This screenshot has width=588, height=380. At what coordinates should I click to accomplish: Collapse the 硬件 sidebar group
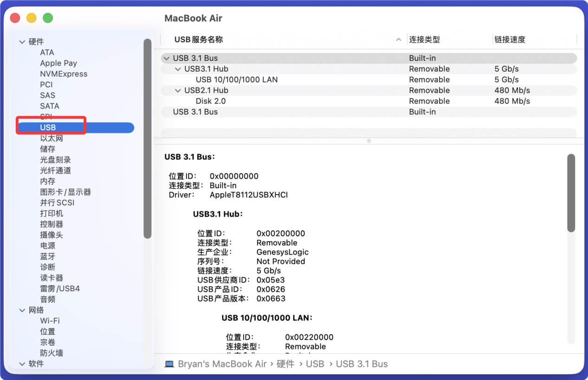22,41
